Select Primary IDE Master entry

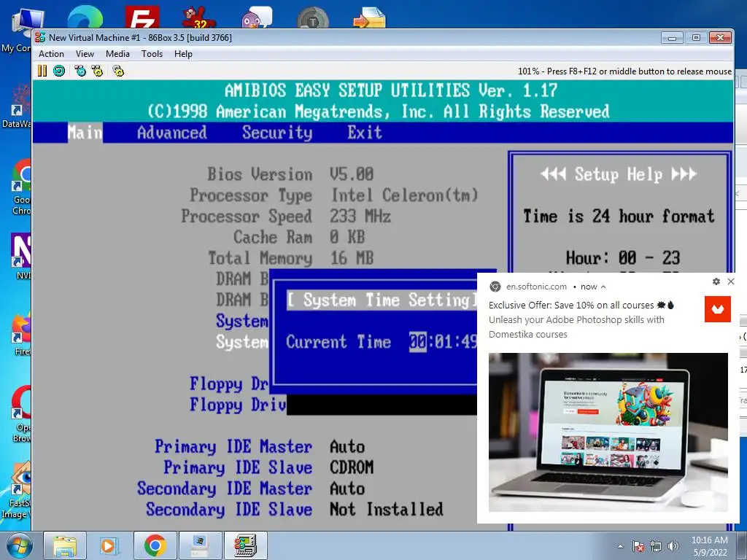tap(233, 447)
